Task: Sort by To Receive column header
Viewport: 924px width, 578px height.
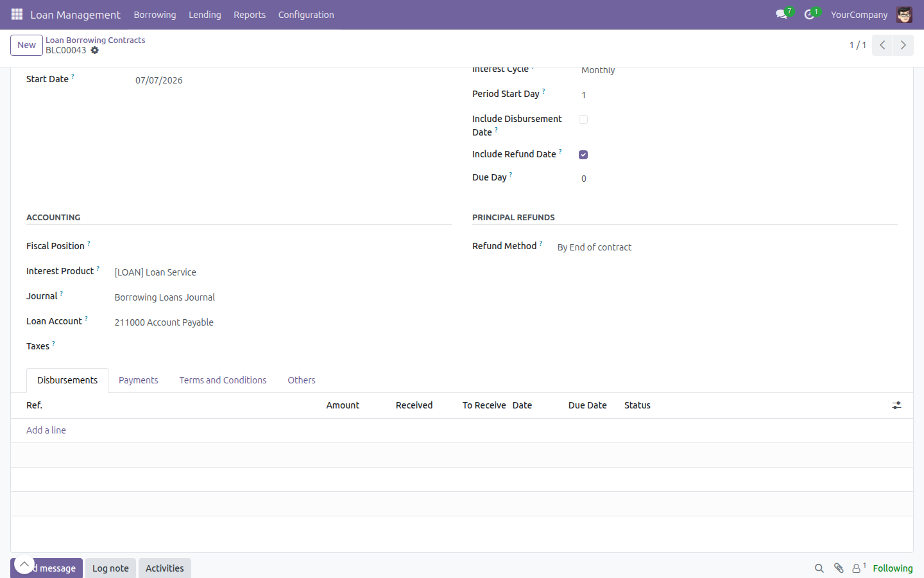Action: (x=484, y=405)
